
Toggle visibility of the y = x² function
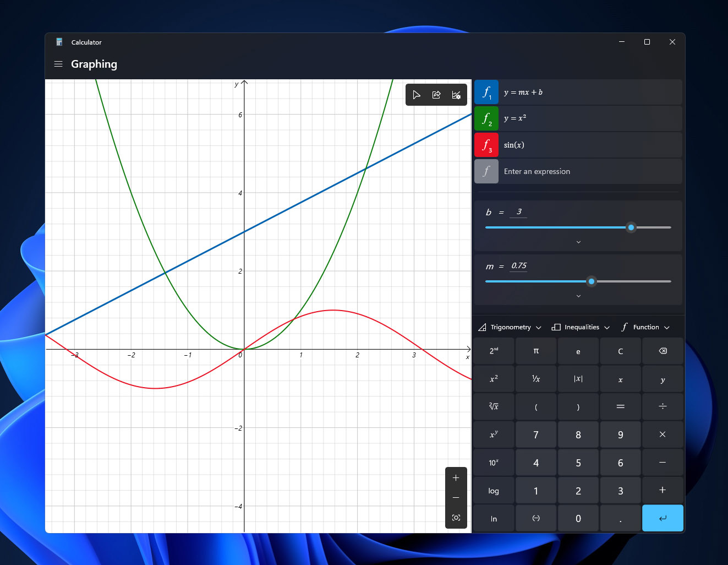click(486, 118)
